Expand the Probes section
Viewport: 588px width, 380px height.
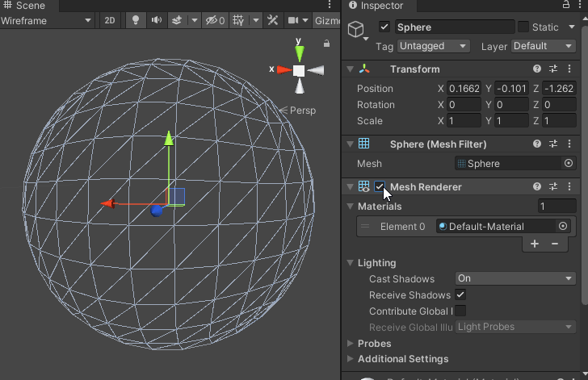click(x=374, y=344)
